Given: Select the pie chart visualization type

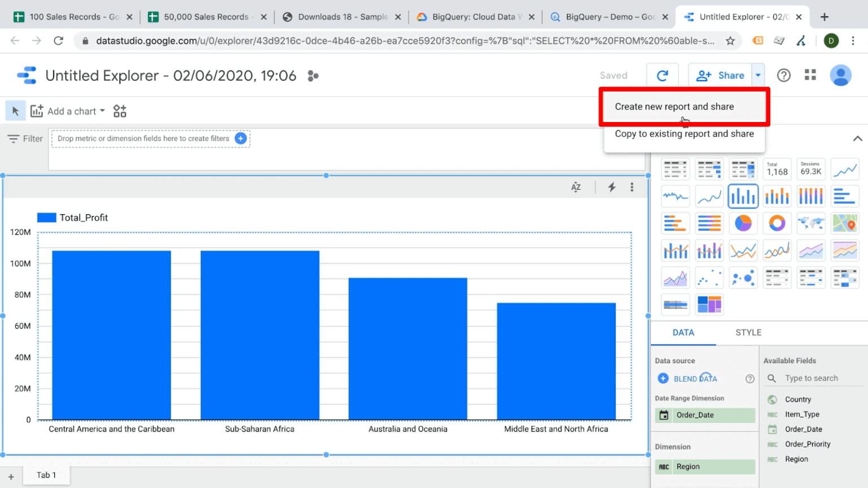Looking at the screenshot, I should pos(743,223).
